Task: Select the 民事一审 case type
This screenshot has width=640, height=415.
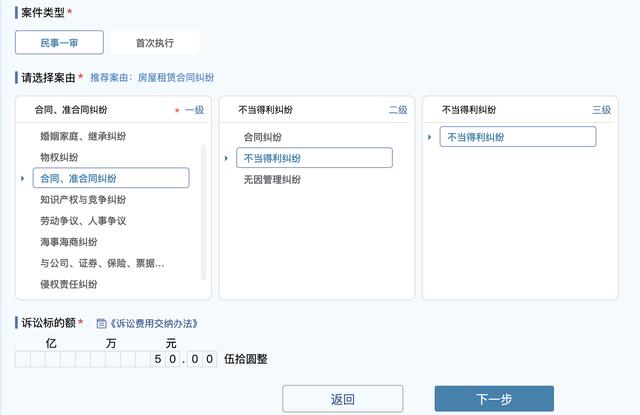Action: tap(59, 42)
